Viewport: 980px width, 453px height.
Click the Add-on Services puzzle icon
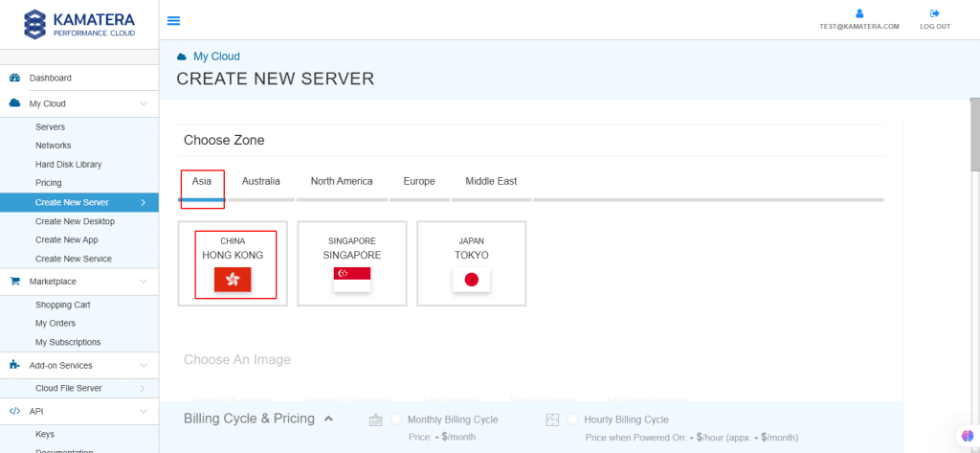click(x=14, y=365)
